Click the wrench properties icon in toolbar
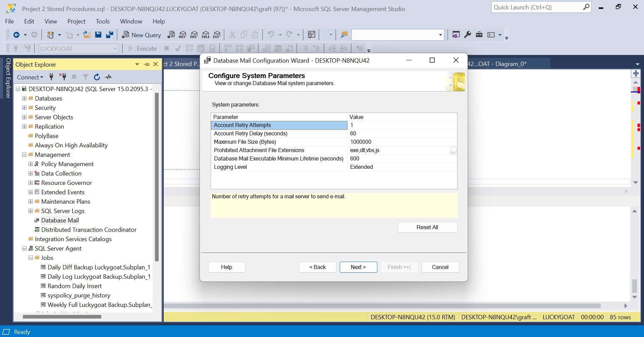 pyautogui.click(x=468, y=35)
